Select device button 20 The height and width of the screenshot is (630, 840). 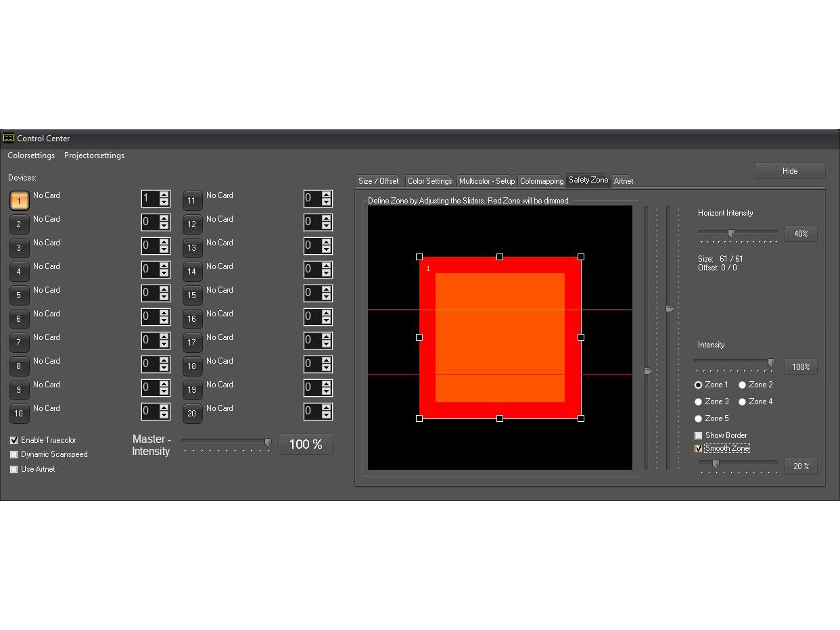click(x=192, y=414)
